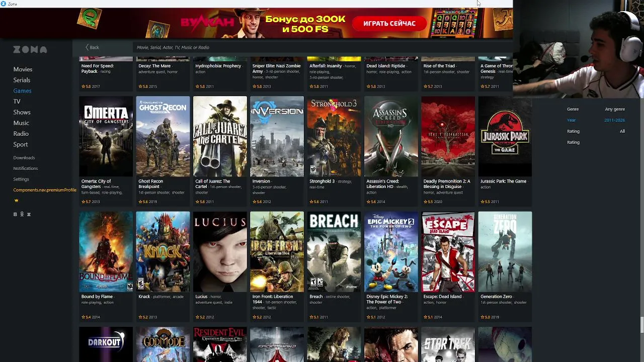
Task: Open the Radio section
Action: tap(21, 134)
